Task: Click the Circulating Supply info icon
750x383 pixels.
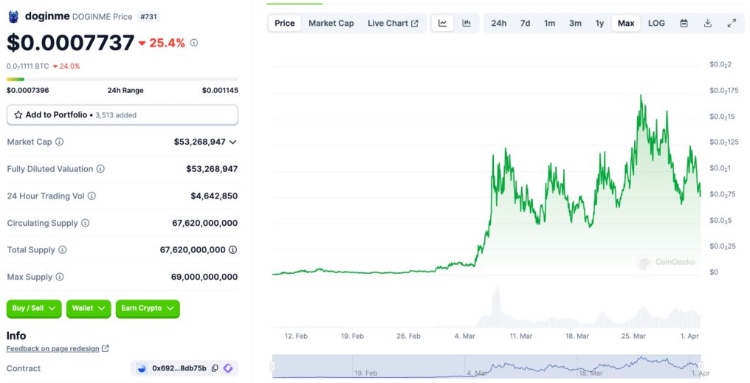Action: click(x=85, y=223)
